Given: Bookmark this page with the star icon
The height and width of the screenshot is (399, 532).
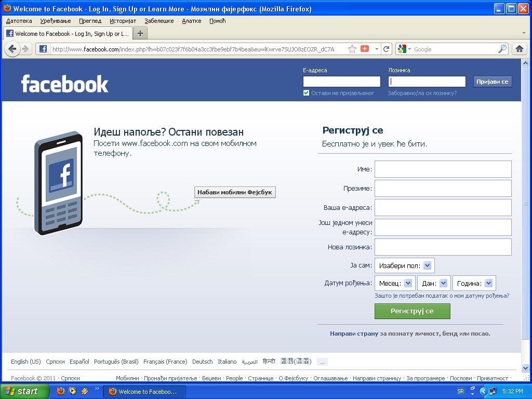Looking at the screenshot, I should pyautogui.click(x=352, y=49).
